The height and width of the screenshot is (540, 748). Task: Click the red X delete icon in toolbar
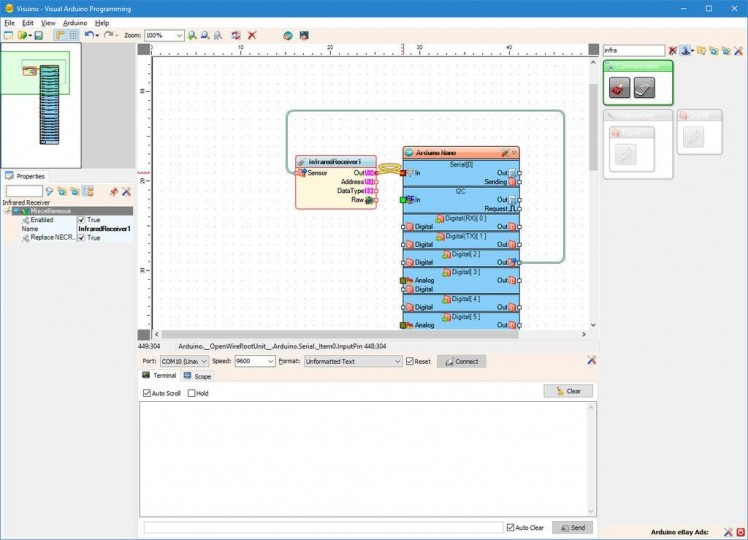click(252, 35)
